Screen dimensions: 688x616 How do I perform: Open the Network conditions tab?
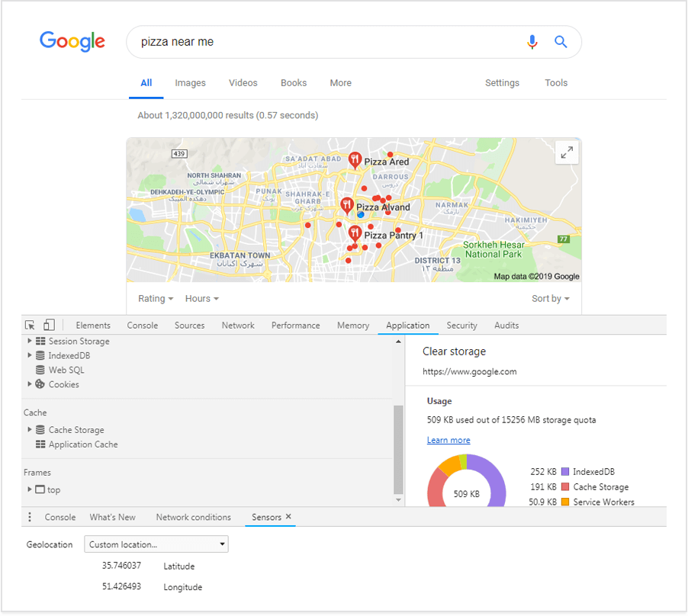coord(193,517)
